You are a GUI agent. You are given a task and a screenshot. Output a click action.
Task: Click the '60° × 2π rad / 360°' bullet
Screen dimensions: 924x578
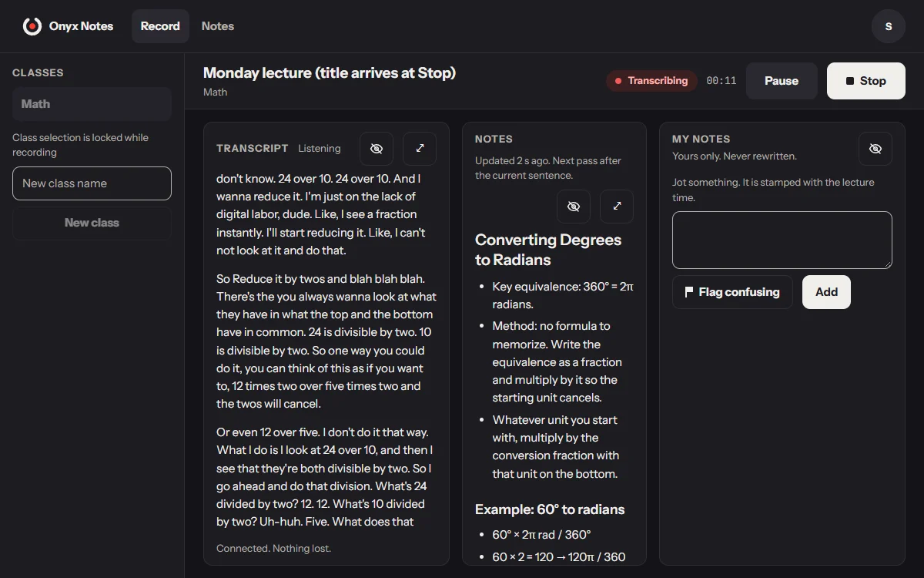click(542, 535)
